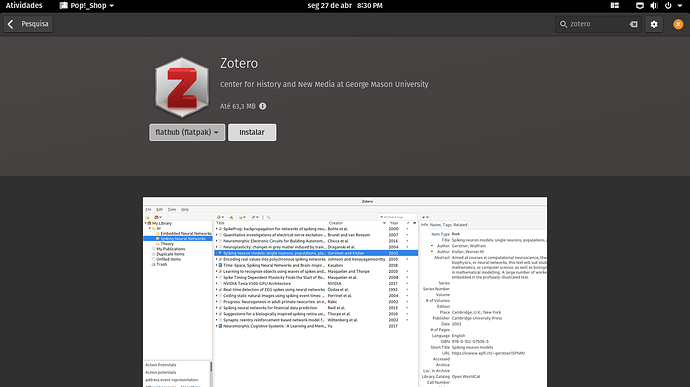
Task: Clear the zotero search text
Action: (633, 24)
